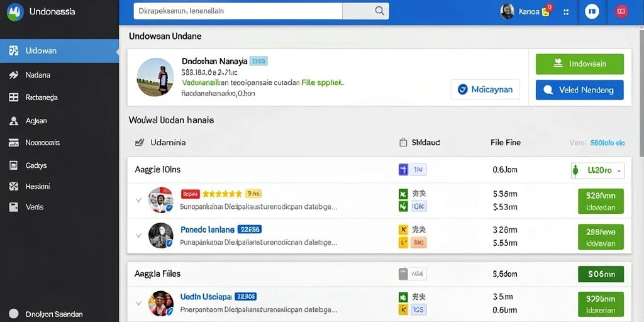Click the blue Veled Nandeng button
The width and height of the screenshot is (644, 322).
coord(579,90)
